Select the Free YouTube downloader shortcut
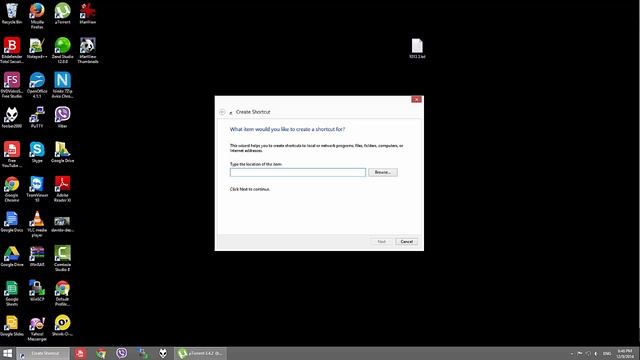The width and height of the screenshot is (640, 360). coord(12,154)
